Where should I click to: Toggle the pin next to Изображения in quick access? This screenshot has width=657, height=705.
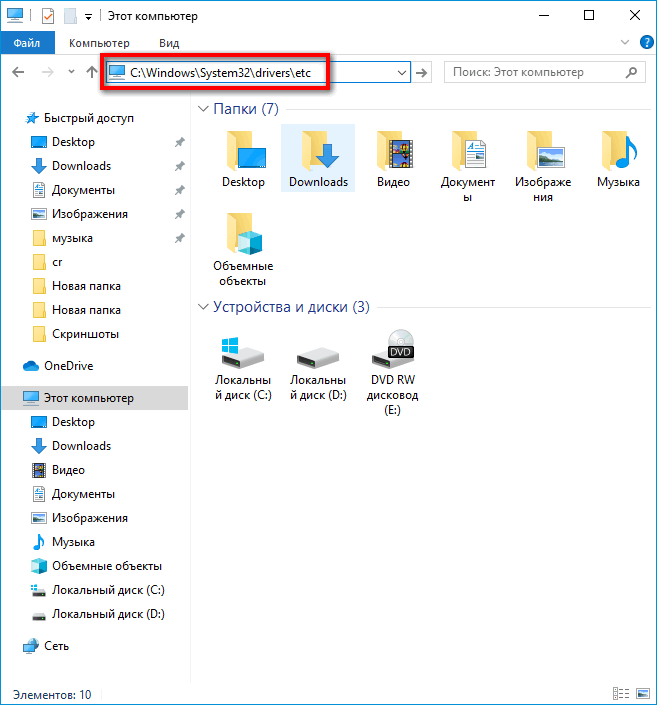[x=179, y=214]
